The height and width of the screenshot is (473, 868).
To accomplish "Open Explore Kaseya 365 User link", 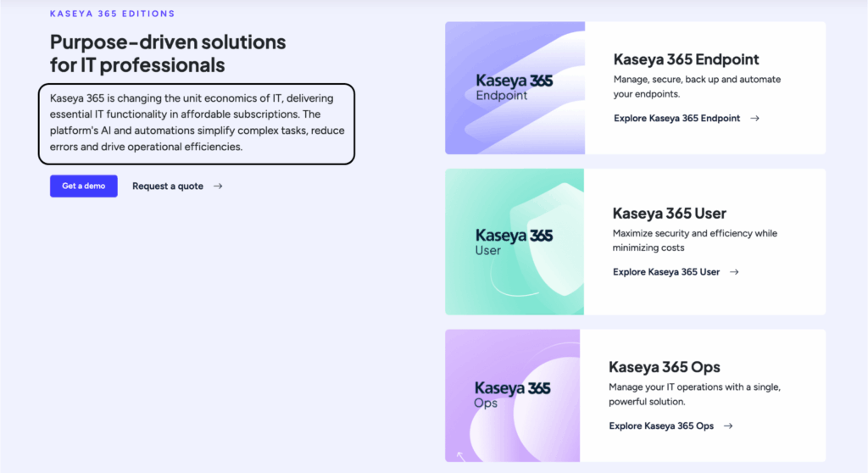I will (x=666, y=272).
